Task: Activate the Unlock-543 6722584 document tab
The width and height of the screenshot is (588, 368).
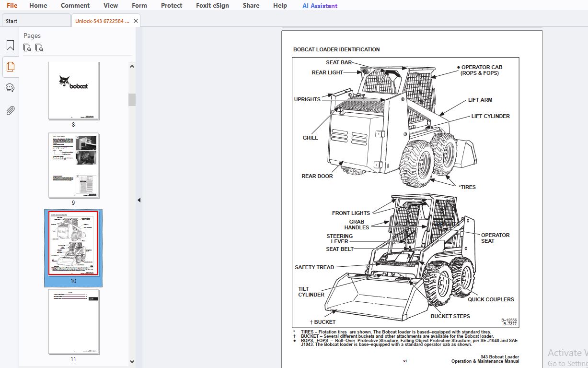Action: click(102, 21)
